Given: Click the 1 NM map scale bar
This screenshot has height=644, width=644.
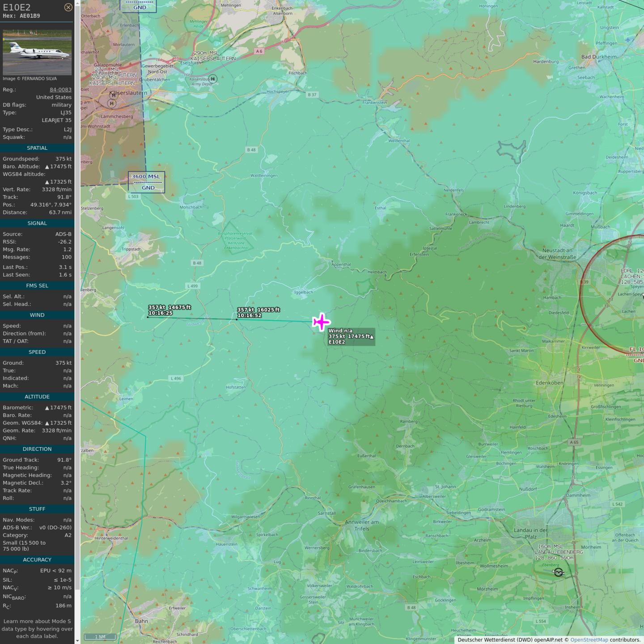Looking at the screenshot, I should tap(99, 637).
